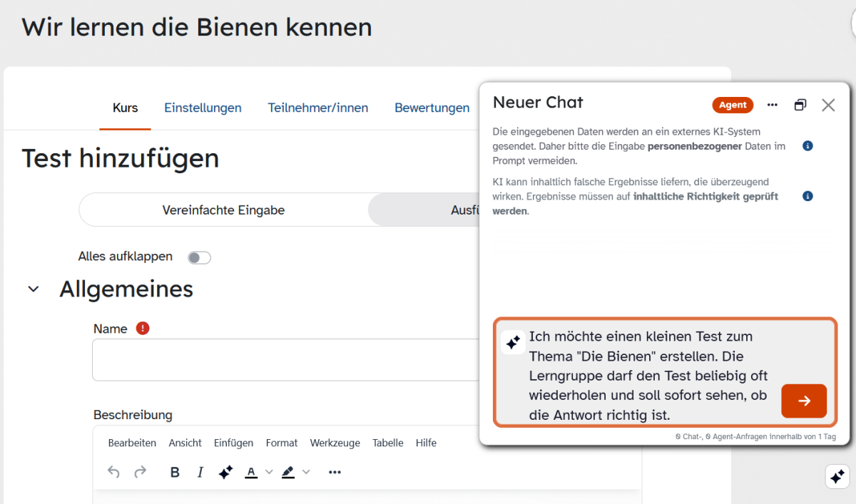Image resolution: width=856 pixels, height=504 pixels.
Task: Click the AI sparkle icon in editor toolbar
Action: click(x=225, y=472)
